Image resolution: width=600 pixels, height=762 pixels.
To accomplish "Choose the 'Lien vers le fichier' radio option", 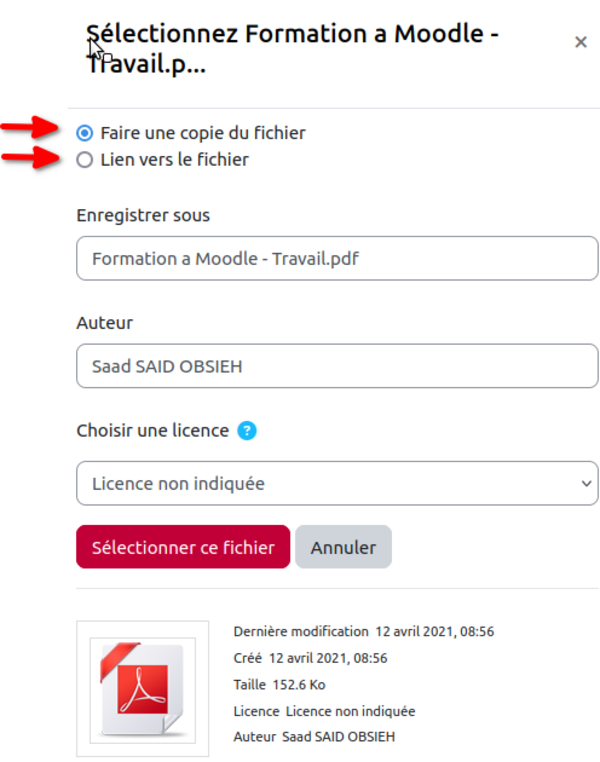I will [85, 159].
